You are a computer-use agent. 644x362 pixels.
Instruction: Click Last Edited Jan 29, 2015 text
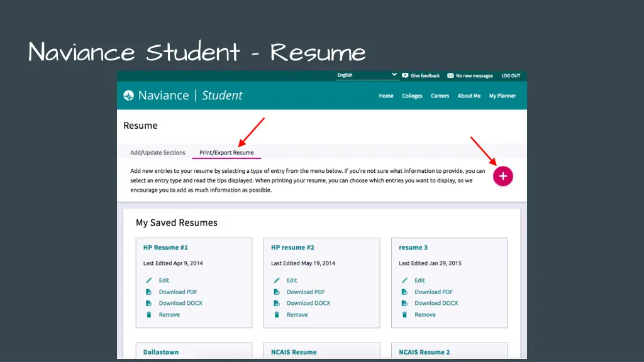click(430, 263)
